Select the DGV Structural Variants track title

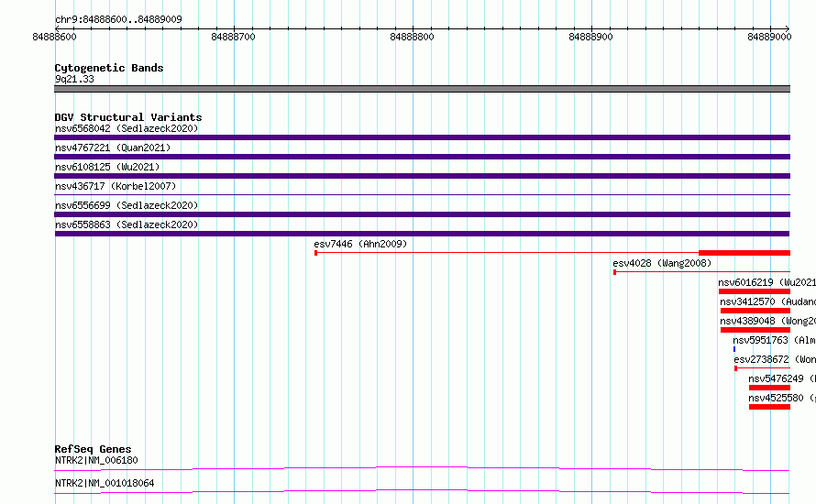click(x=128, y=117)
